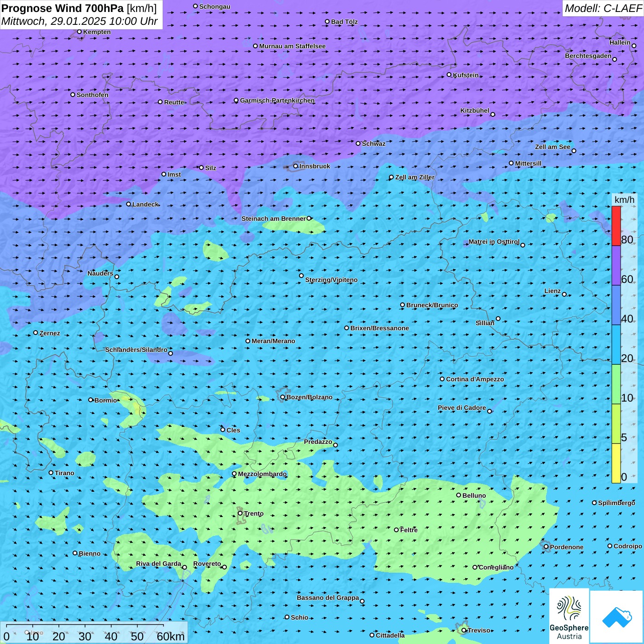
Task: Select the Belluno city label
Action: pyautogui.click(x=474, y=495)
